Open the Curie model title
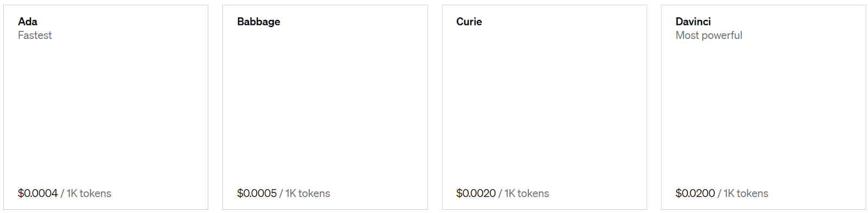 coord(469,22)
